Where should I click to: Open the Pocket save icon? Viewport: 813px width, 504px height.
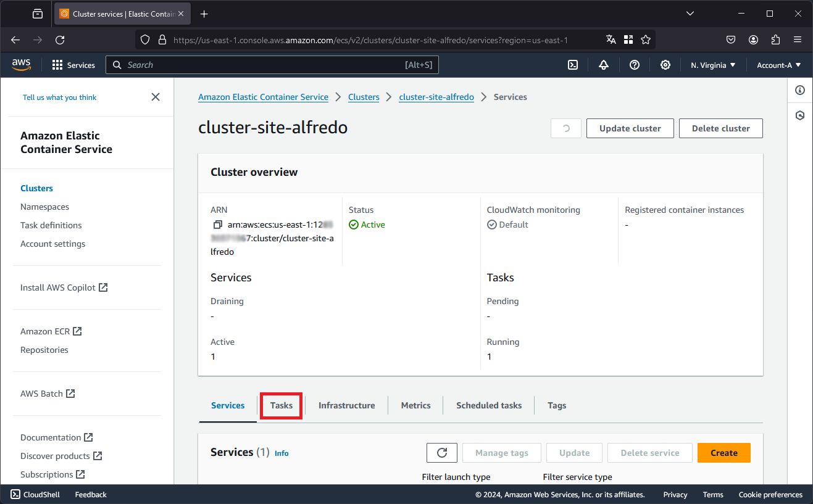(x=731, y=39)
